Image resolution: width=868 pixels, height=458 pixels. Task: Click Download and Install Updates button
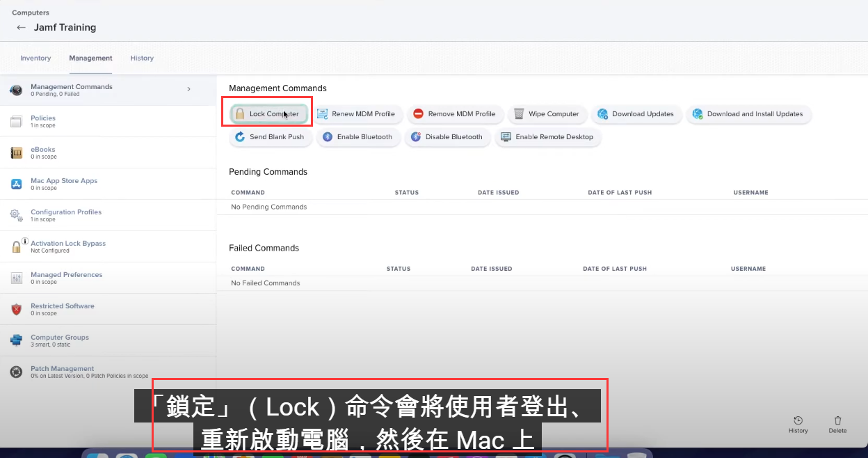[748, 114]
